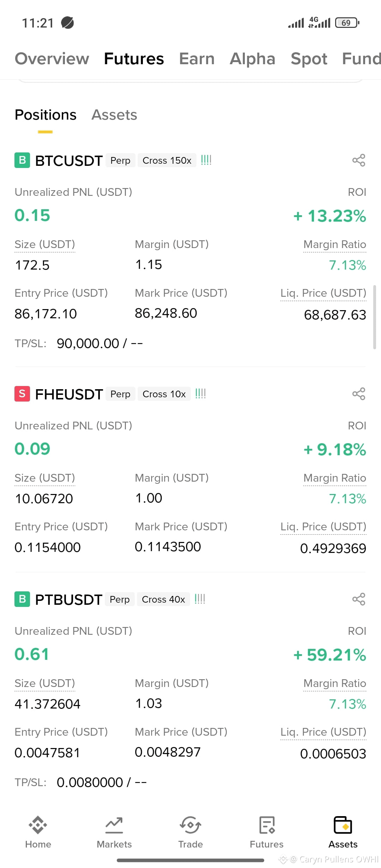
Task: Share the PTBUSDT position
Action: (x=359, y=599)
